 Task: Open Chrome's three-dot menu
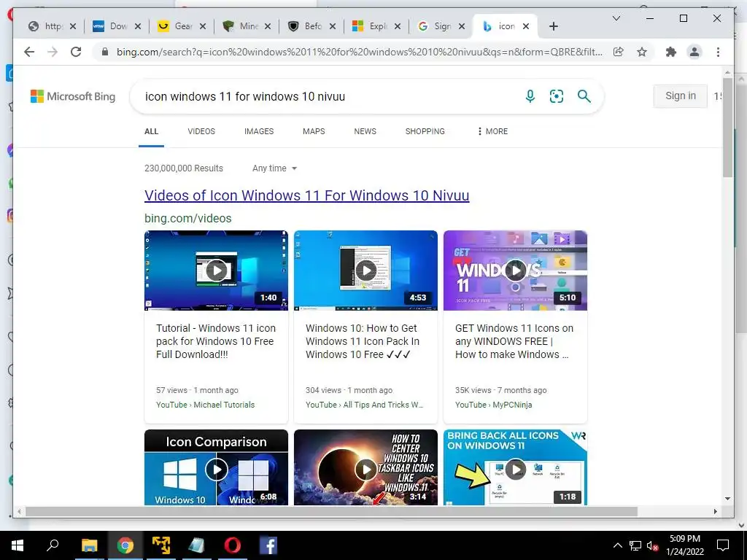[x=718, y=52]
